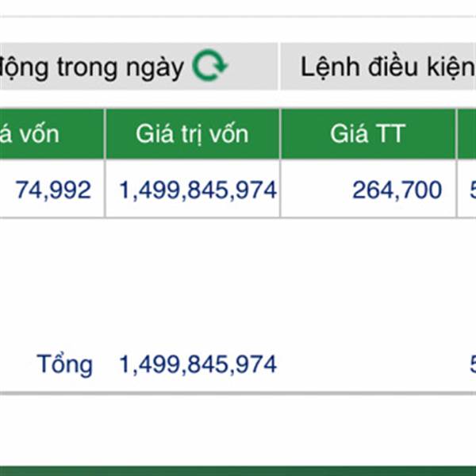The image size is (476, 476).
Task: Click the Tổng row label
Action: [64, 365]
